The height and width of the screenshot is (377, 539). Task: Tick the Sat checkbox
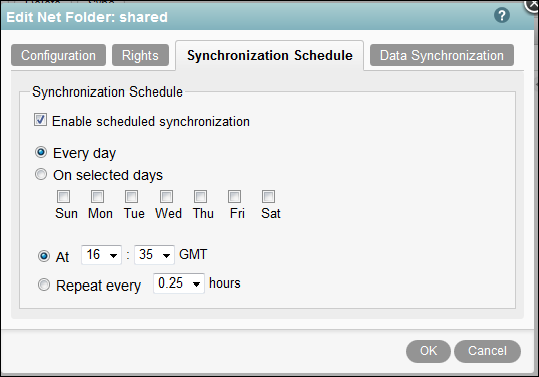[x=268, y=197]
